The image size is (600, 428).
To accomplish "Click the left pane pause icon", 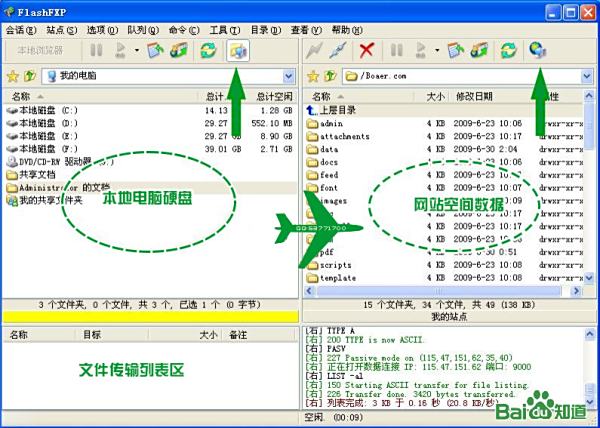I will coord(96,50).
